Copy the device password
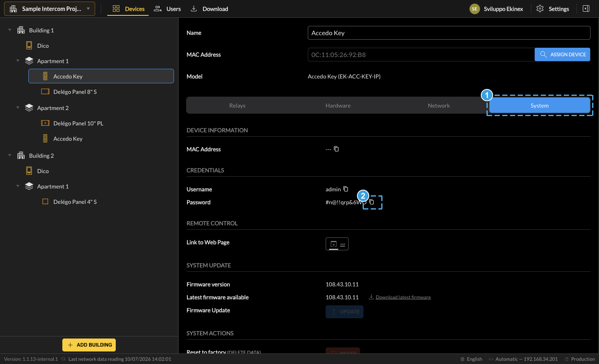This screenshot has width=599, height=364. [372, 202]
